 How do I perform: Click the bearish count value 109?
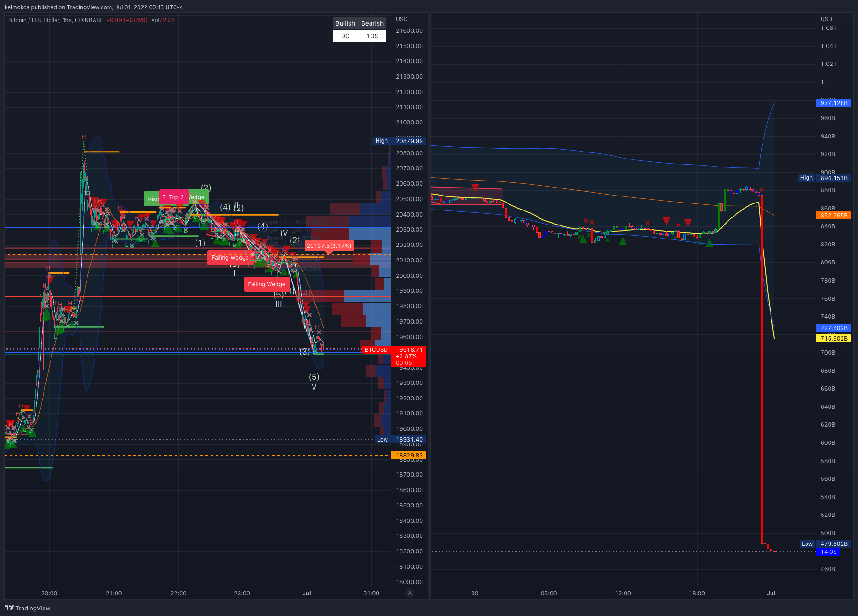372,36
